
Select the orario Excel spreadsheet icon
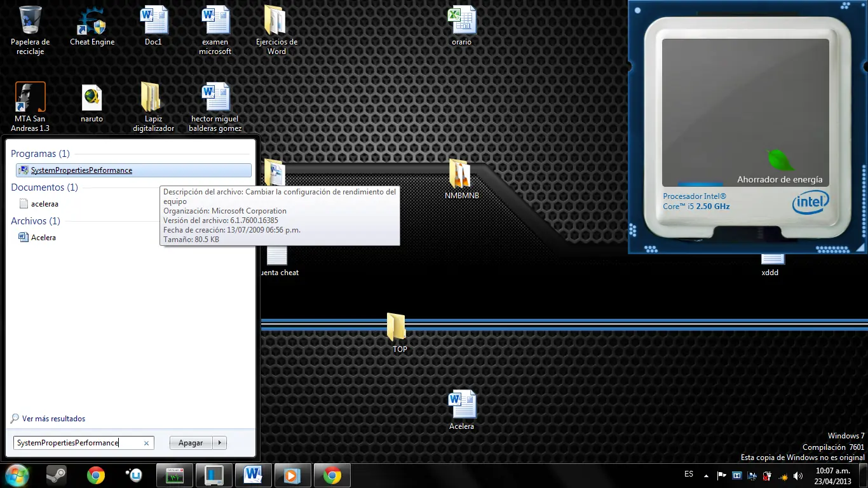click(462, 25)
